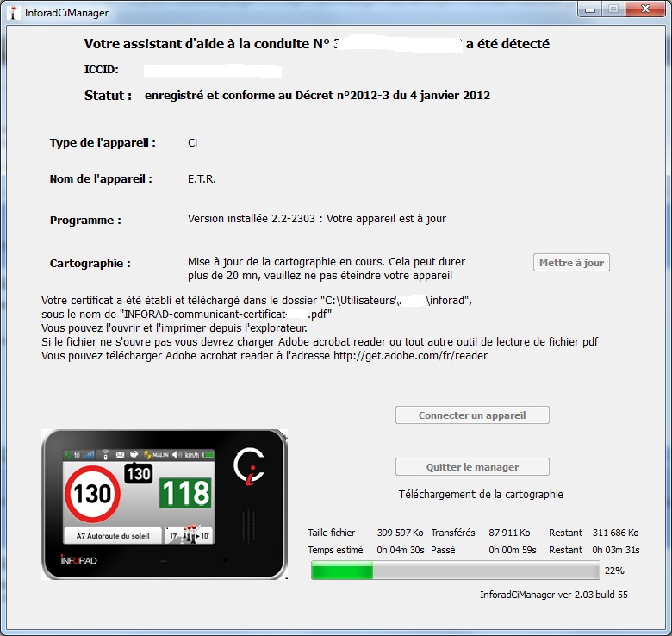The image size is (672, 636).
Task: Click the '0h 04m 30s' estimated time
Action: click(x=401, y=550)
